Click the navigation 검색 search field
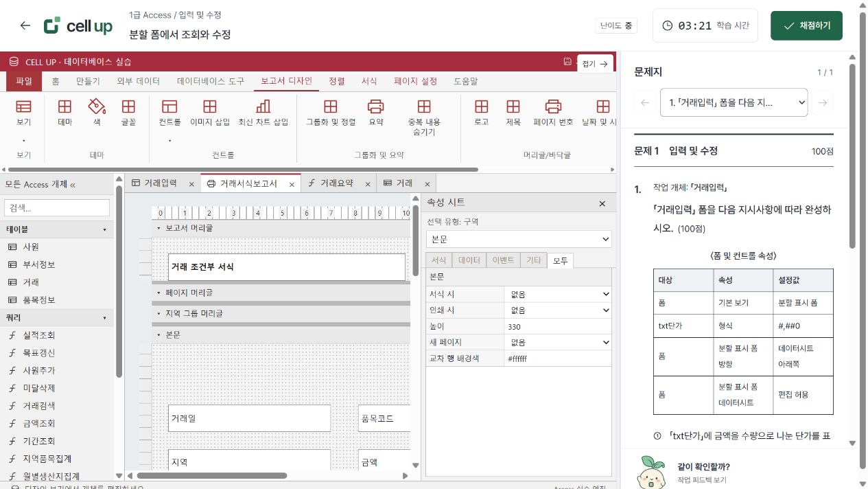 [x=57, y=207]
